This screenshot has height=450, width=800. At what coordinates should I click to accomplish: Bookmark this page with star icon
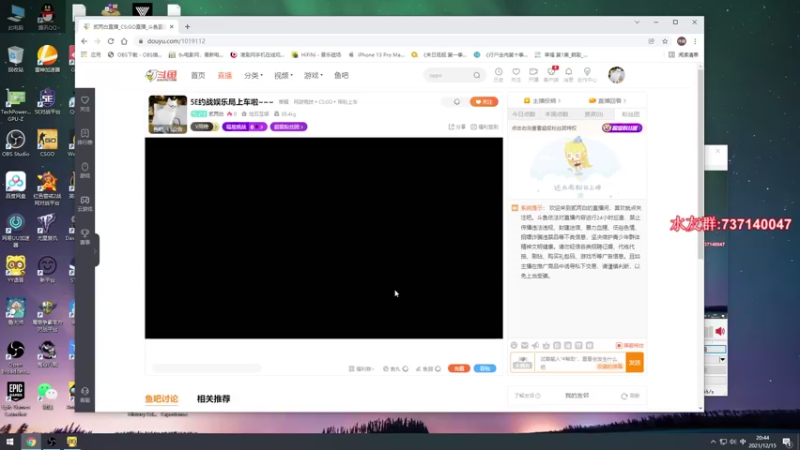click(x=665, y=41)
